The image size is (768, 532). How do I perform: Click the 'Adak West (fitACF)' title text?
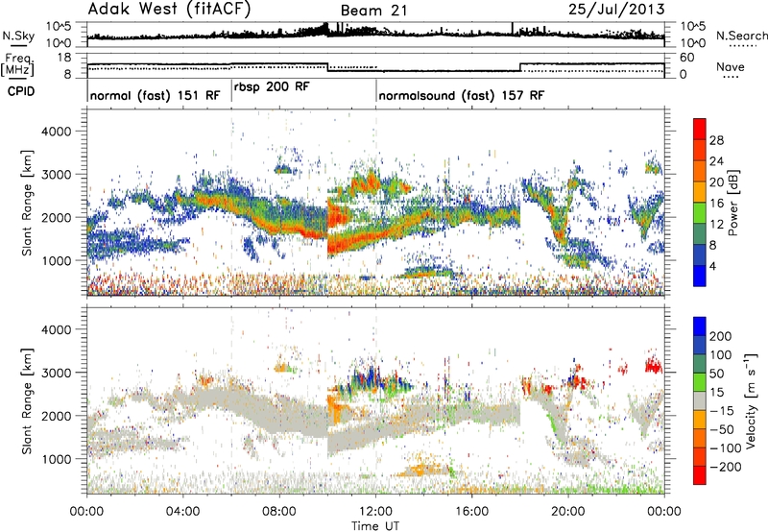pos(169,10)
